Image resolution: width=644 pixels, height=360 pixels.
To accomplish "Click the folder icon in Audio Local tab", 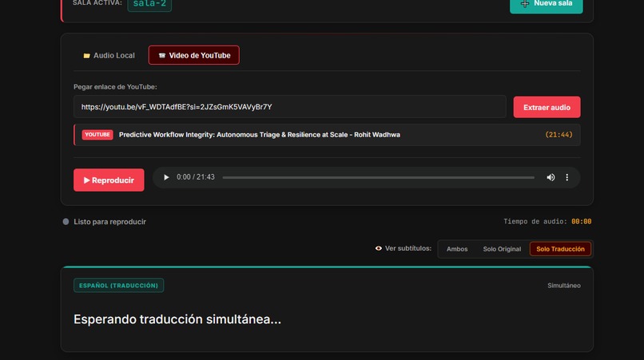I will click(x=86, y=55).
